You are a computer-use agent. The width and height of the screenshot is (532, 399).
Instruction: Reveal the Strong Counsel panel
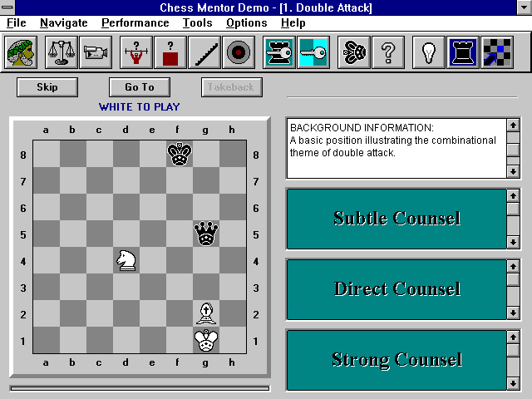[397, 360]
